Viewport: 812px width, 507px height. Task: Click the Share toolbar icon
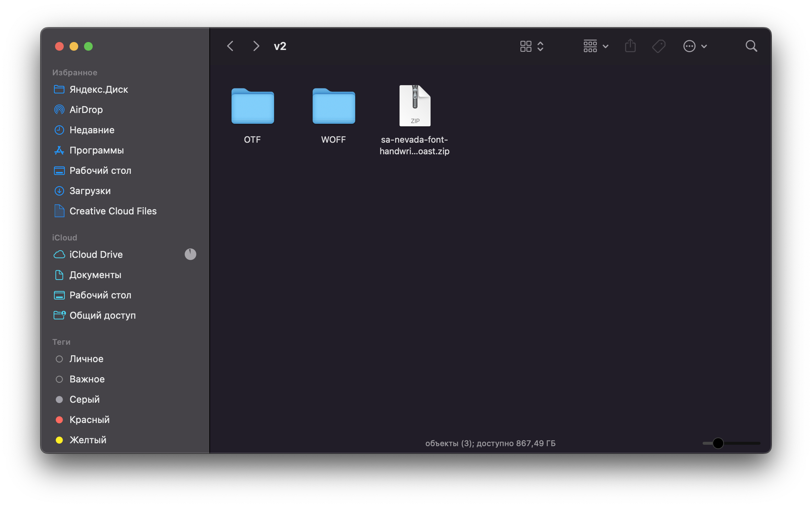pyautogui.click(x=630, y=46)
